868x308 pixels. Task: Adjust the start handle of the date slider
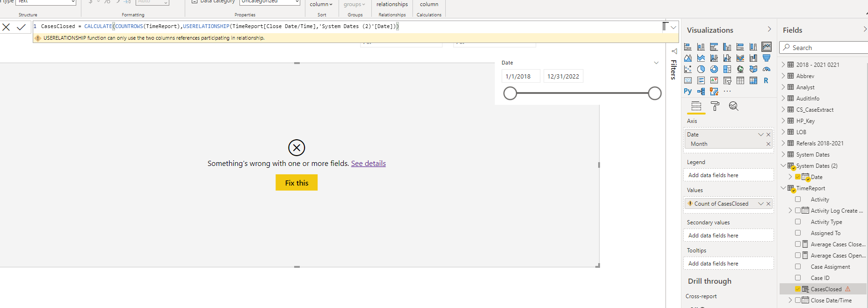click(510, 93)
